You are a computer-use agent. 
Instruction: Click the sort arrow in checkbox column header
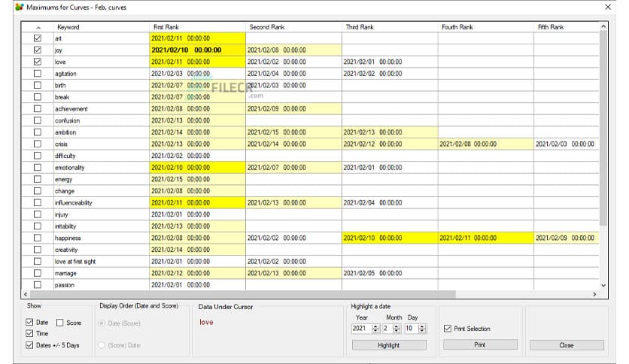pyautogui.click(x=38, y=28)
